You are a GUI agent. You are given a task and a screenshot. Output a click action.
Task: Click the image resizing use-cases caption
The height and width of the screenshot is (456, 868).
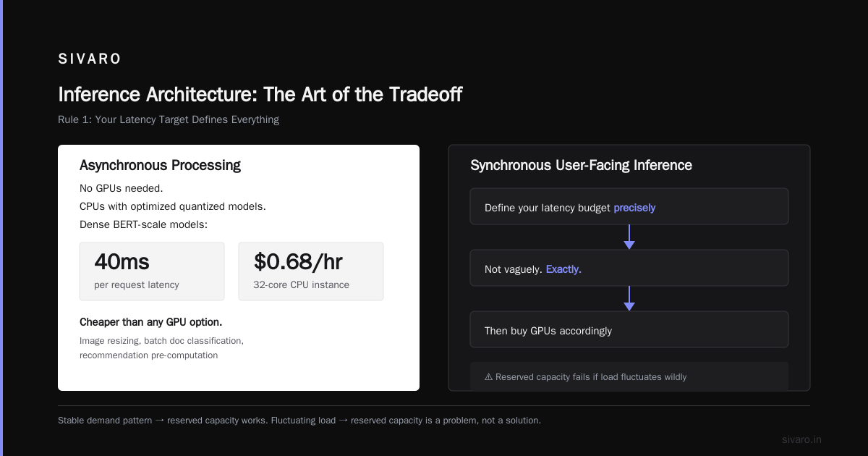click(161, 347)
